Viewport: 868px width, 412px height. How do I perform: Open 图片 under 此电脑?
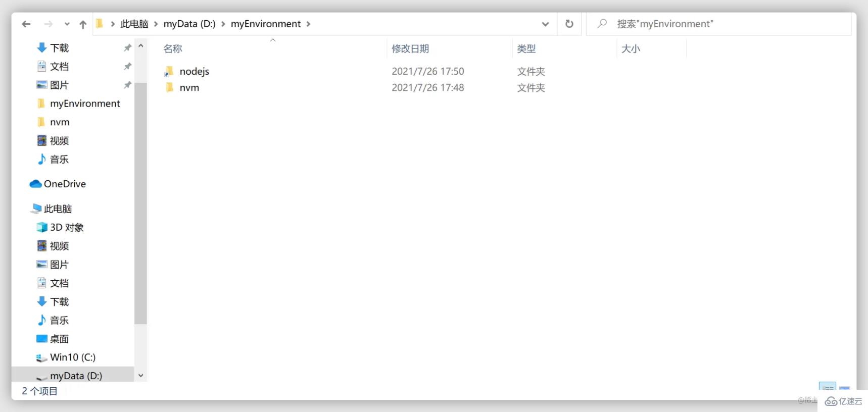pos(59,265)
